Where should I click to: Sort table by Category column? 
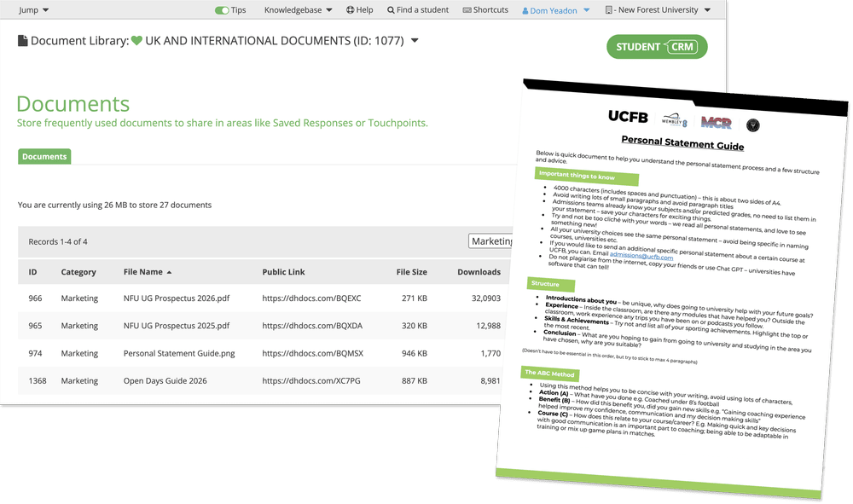[78, 272]
